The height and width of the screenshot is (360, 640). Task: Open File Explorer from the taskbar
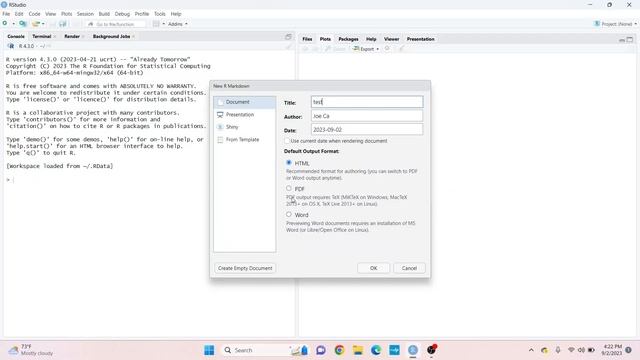pyautogui.click(x=358, y=350)
